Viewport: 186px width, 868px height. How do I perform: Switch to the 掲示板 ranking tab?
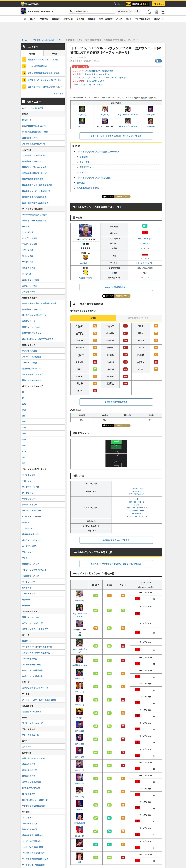(x=54, y=54)
